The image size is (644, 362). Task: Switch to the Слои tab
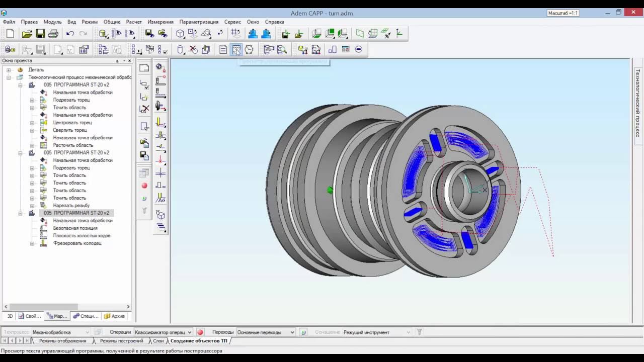[158, 341]
